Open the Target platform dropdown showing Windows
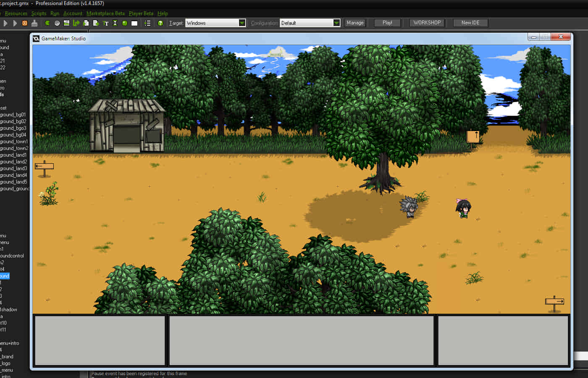The height and width of the screenshot is (378, 588). click(215, 23)
